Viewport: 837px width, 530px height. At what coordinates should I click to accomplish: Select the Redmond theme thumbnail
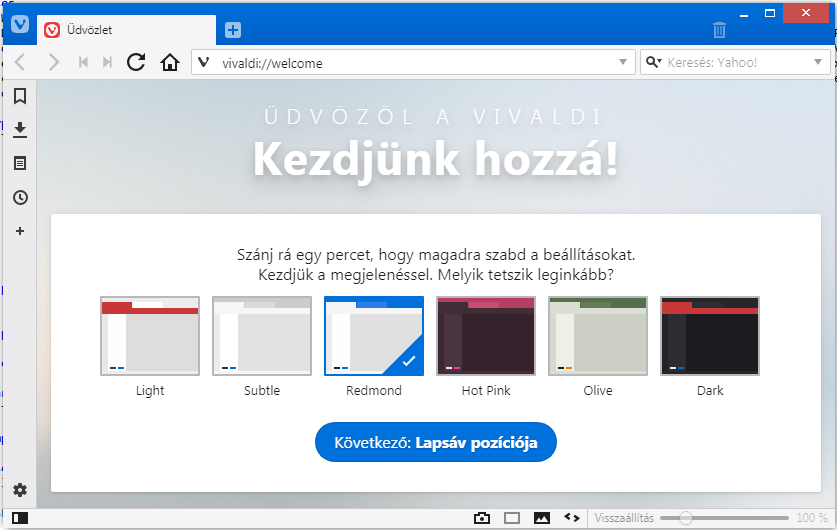click(x=374, y=336)
